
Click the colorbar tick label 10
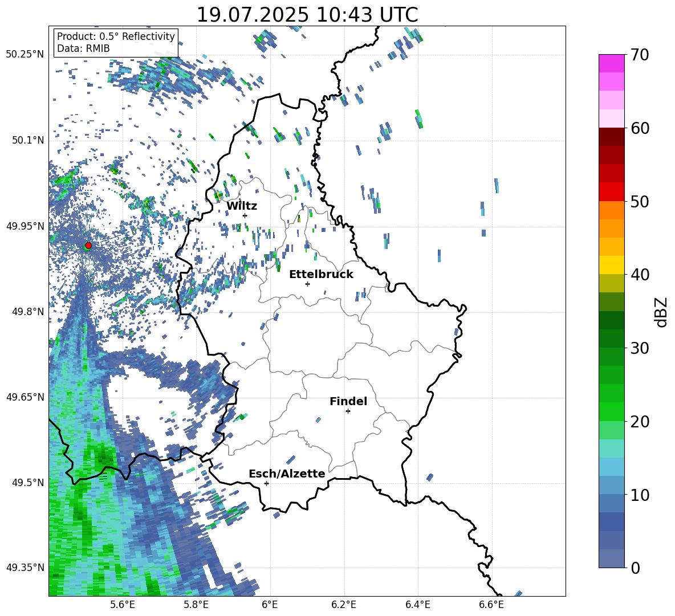point(640,495)
